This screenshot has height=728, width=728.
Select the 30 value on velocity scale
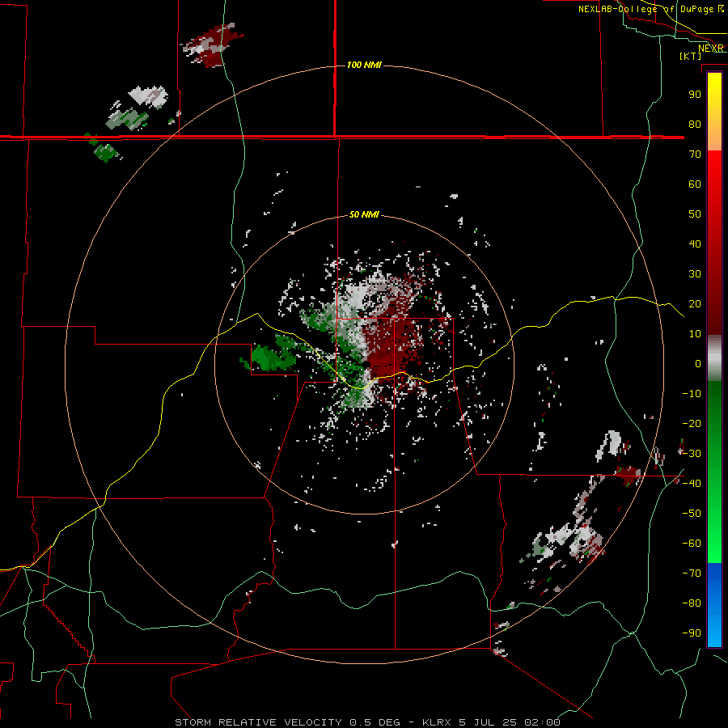695,274
